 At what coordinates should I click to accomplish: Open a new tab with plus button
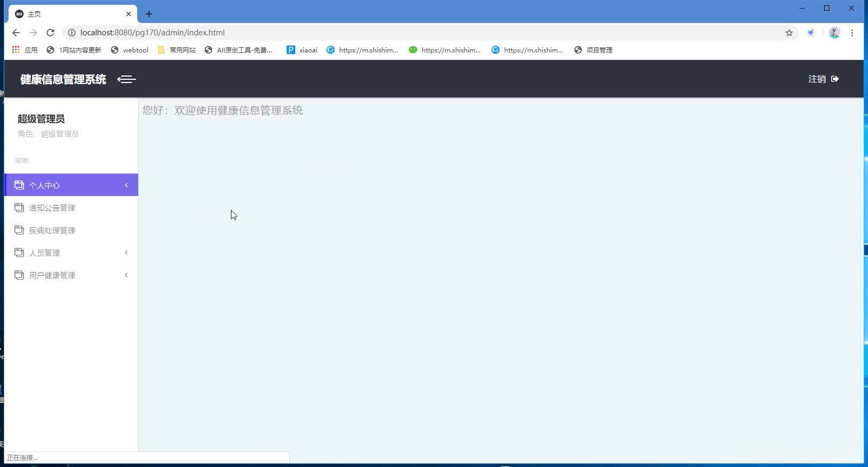[x=149, y=14]
